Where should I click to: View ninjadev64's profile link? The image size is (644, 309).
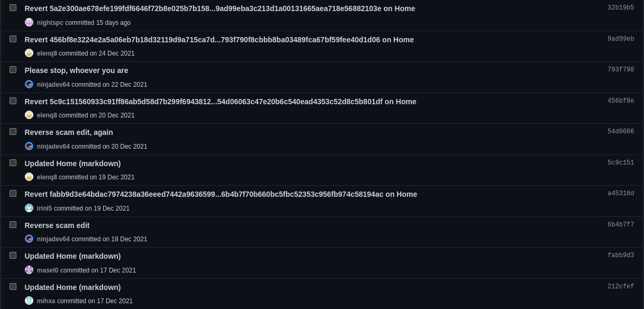click(53, 84)
